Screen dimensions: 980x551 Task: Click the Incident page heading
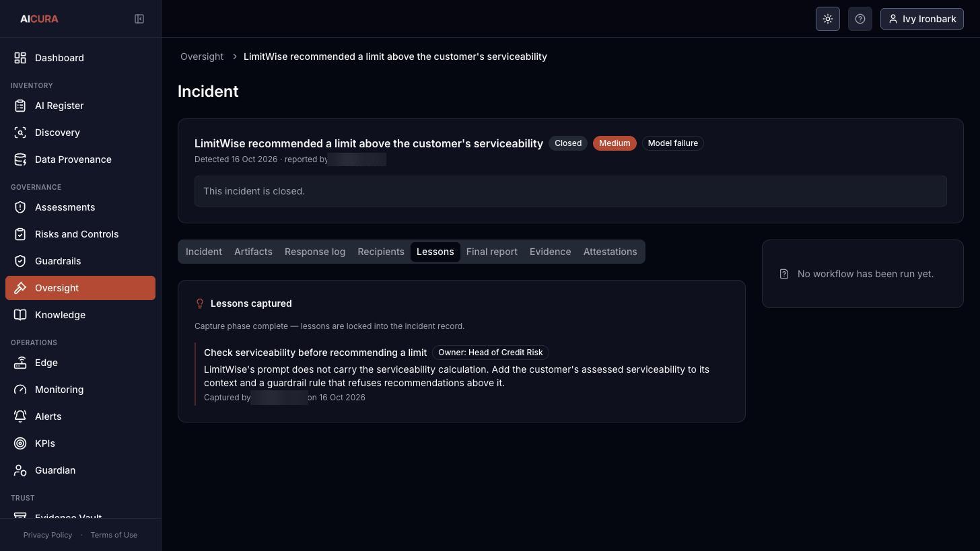coord(208,91)
